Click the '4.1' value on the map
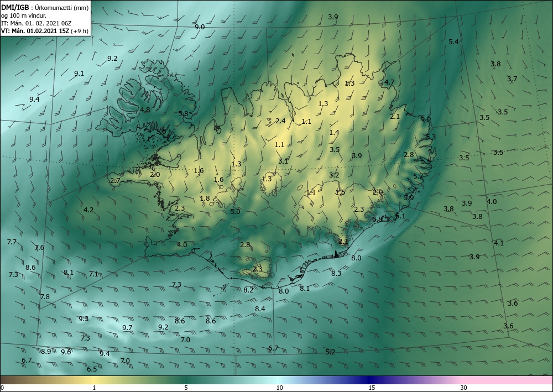This screenshot has width=553, height=392. 499,243
